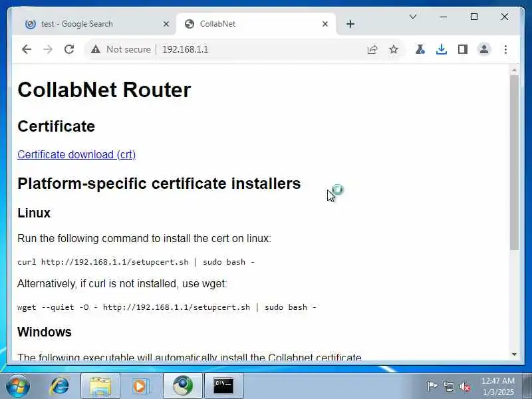Click the forward navigation arrow

click(48, 49)
